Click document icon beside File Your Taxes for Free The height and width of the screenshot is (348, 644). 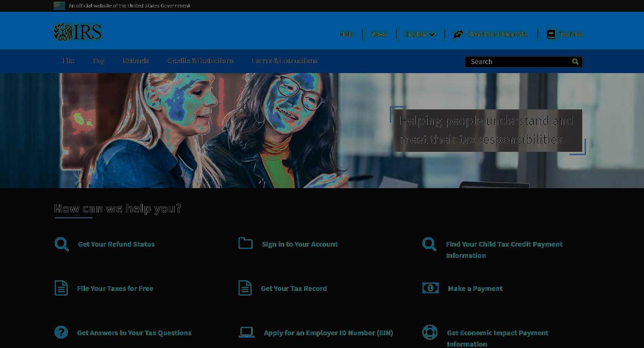point(61,288)
